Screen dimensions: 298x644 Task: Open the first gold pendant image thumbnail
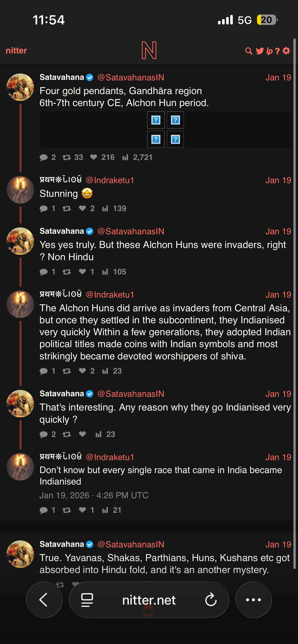156,120
